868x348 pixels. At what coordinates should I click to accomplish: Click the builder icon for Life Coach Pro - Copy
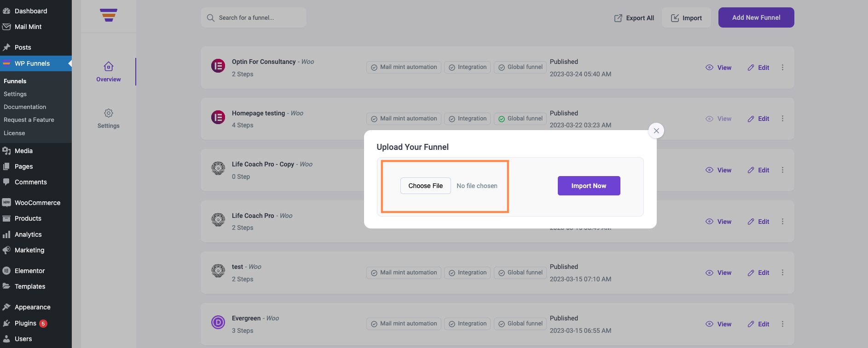tap(218, 169)
